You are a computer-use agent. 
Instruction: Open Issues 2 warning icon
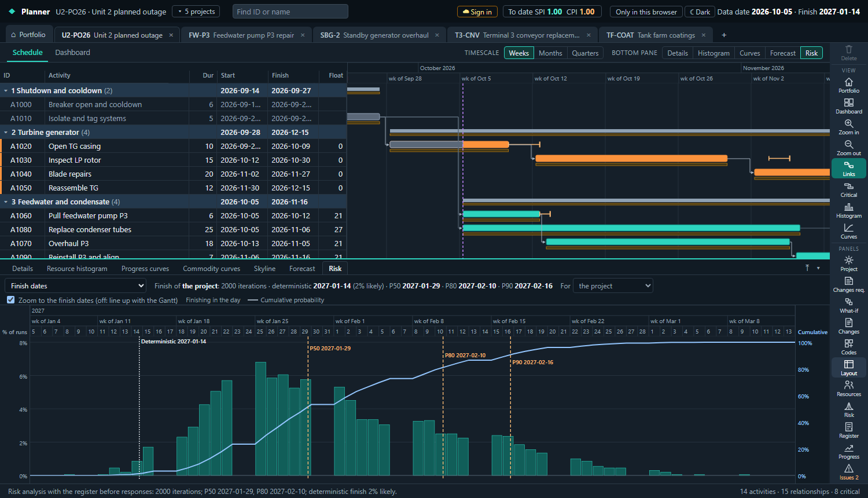(849, 472)
